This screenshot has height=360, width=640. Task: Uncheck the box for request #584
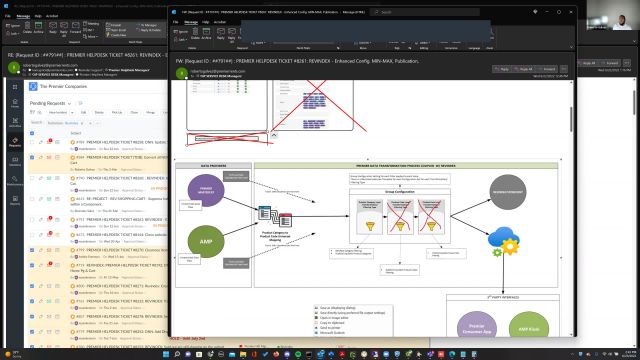pos(32,157)
